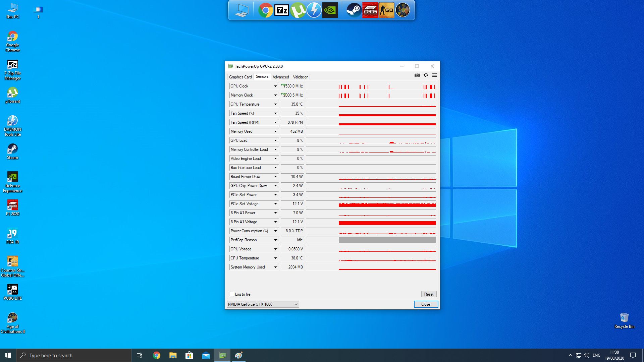Launch 7-Zip from the top dock
Image resolution: width=644 pixels, height=362 pixels.
[281, 10]
